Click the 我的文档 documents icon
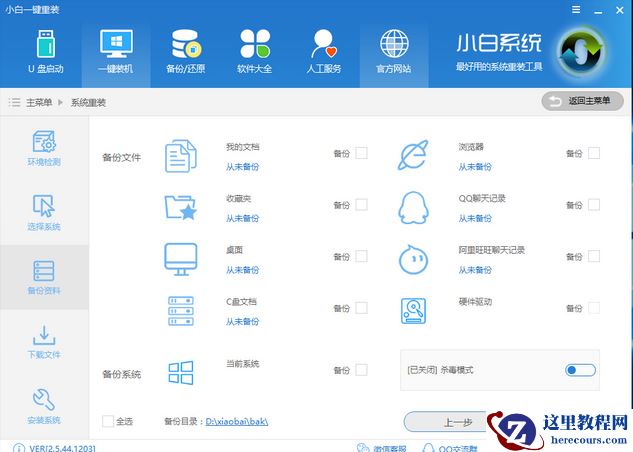 pos(180,156)
